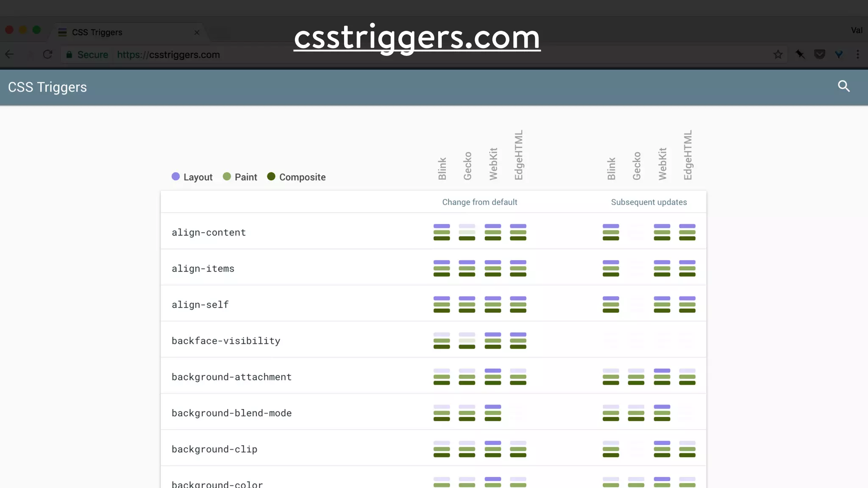Click the Composite legend dark-green dot
868x488 pixels.
pos(271,176)
